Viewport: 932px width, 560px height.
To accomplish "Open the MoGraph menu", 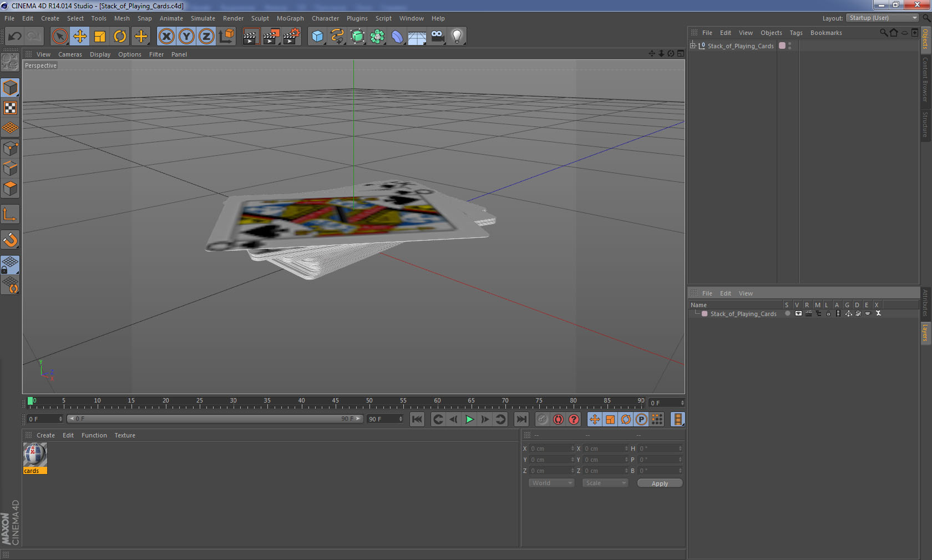I will tap(290, 18).
